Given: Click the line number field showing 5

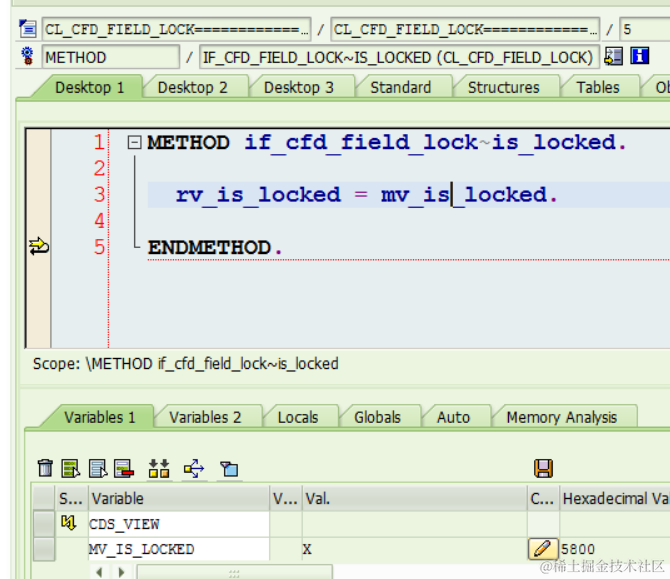Looking at the screenshot, I should pyautogui.click(x=645, y=29).
